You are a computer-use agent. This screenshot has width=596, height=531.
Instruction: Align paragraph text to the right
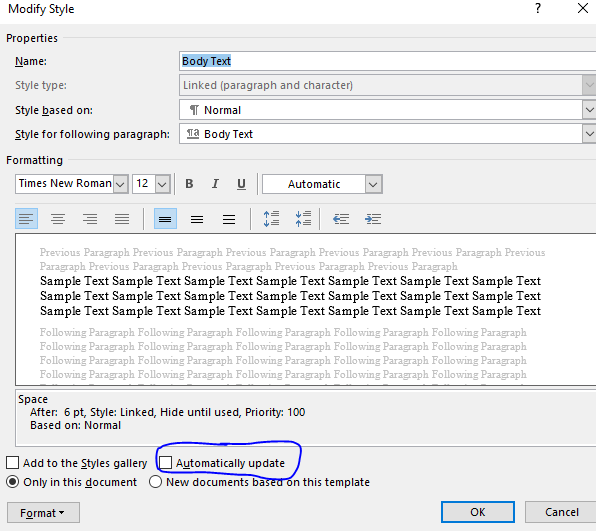tap(90, 219)
